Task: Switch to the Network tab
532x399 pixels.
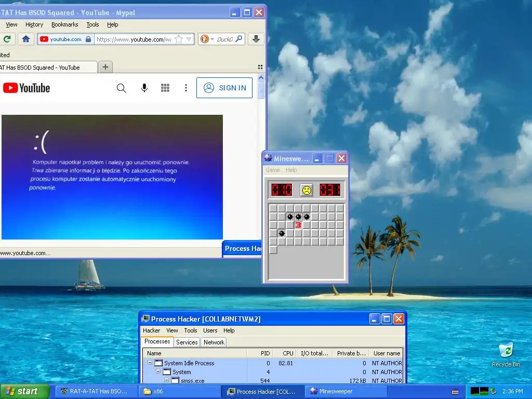Action: [214, 342]
